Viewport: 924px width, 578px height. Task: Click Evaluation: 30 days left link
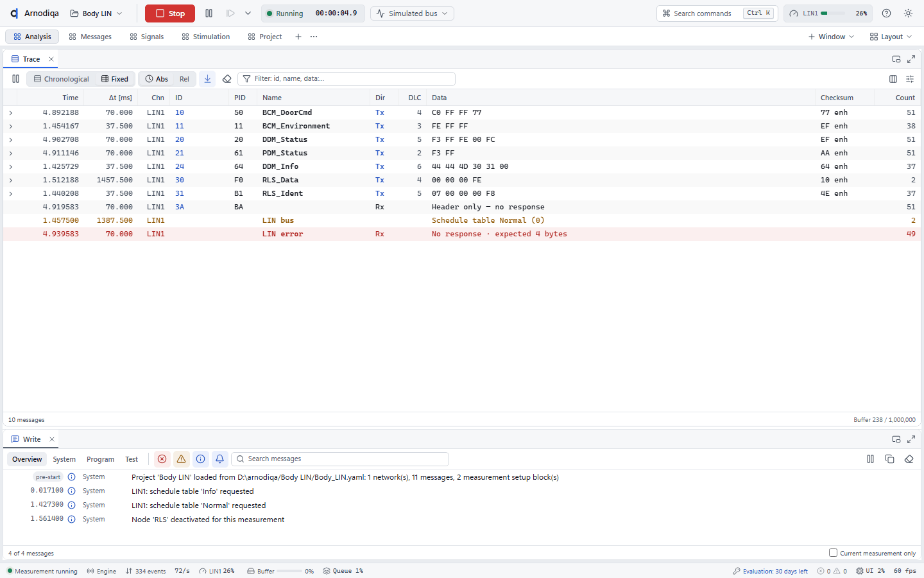coord(771,571)
